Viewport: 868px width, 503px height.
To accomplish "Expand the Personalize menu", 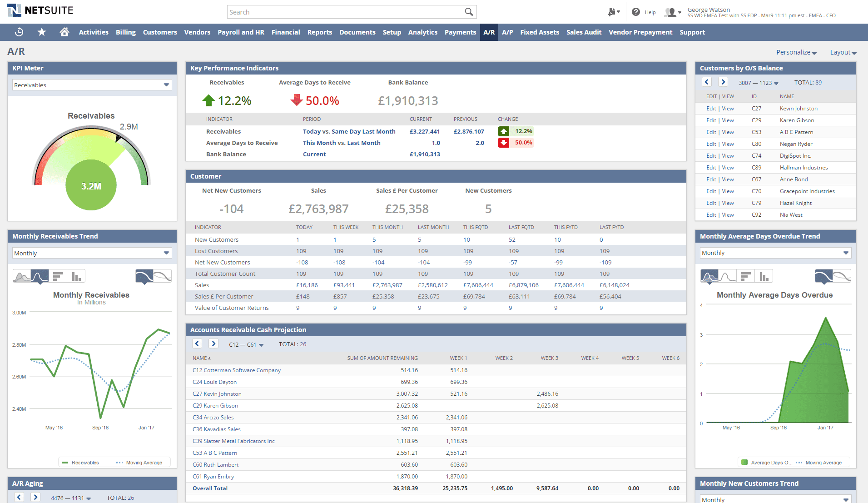I will point(796,52).
